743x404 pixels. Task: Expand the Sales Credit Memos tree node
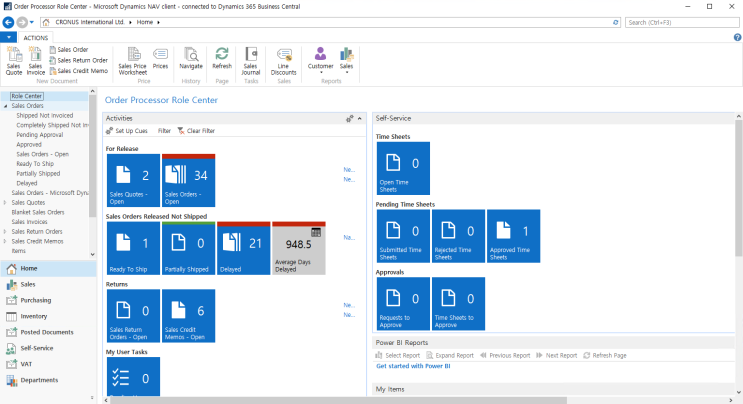pos(5,242)
